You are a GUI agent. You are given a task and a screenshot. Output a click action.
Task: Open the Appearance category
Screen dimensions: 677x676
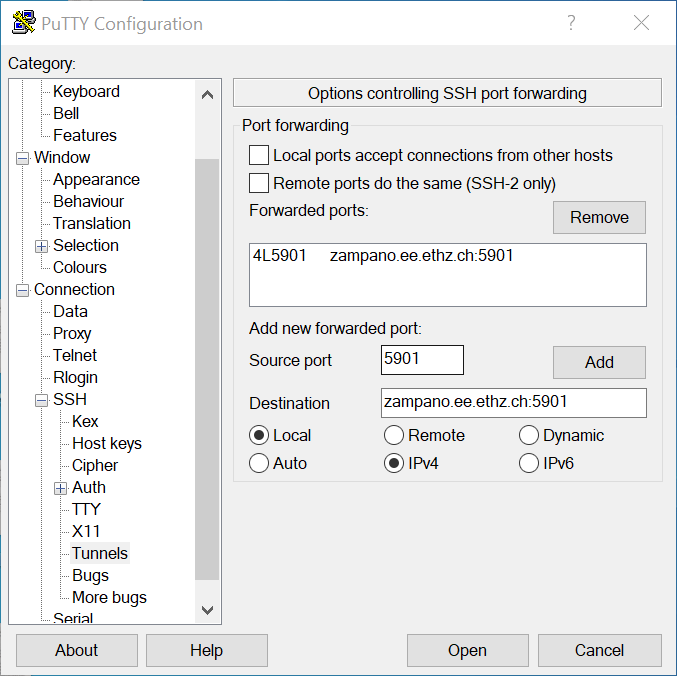coord(96,180)
